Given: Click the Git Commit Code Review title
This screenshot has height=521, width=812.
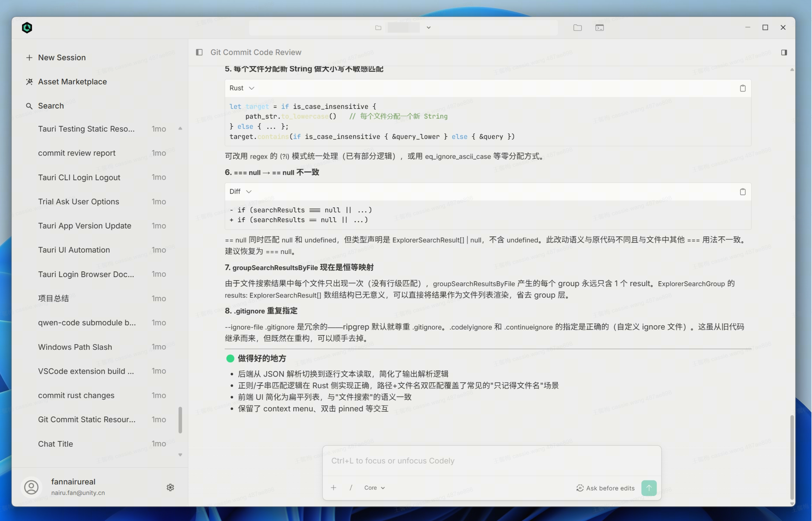Looking at the screenshot, I should 256,52.
